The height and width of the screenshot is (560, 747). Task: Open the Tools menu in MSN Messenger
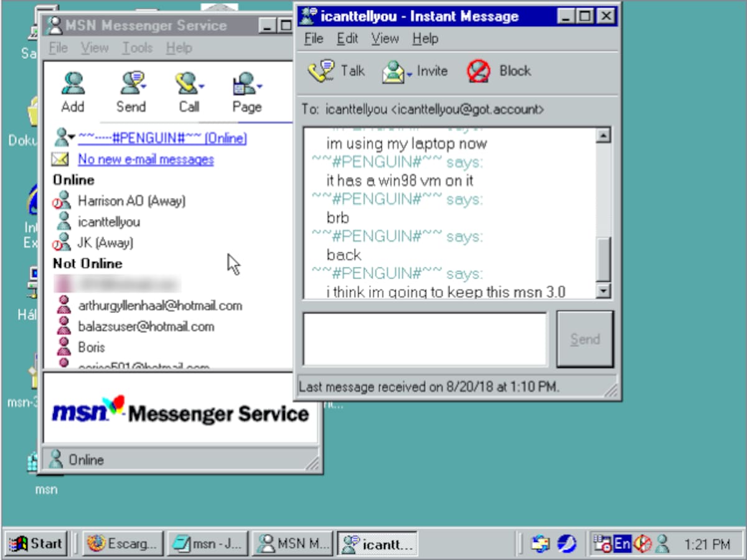(136, 47)
